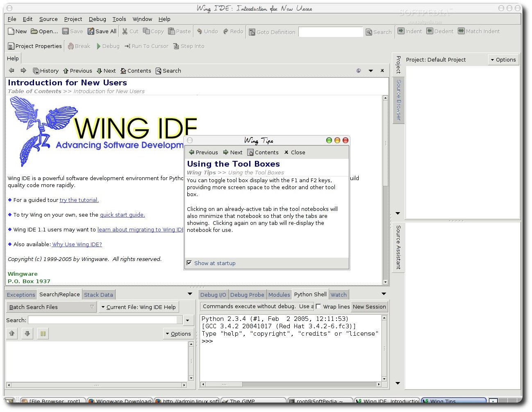Go back with the help left arrow
Viewport: 532px width, 412px height.
[11, 71]
